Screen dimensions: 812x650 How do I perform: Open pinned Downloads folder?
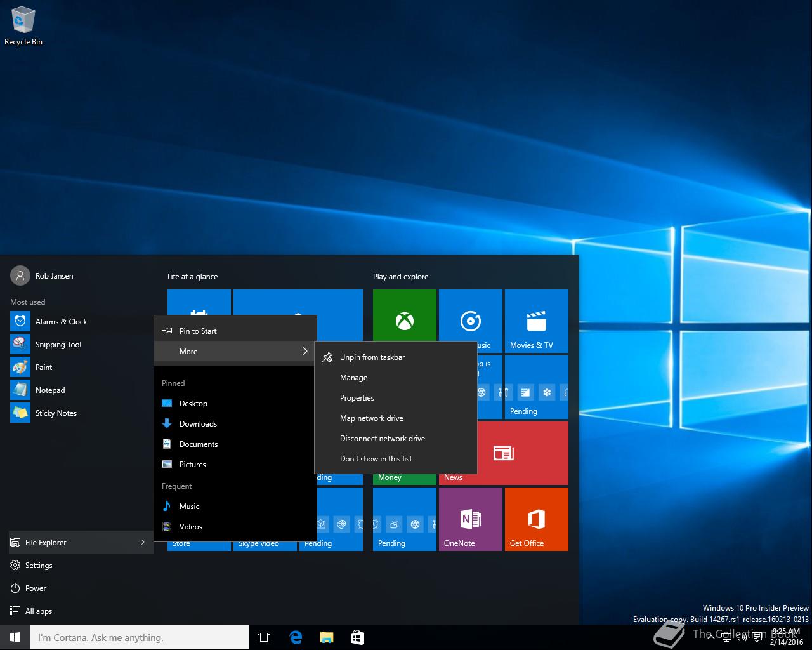click(235, 423)
